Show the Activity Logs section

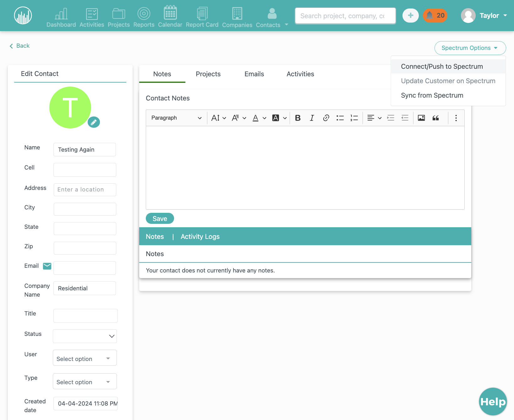(200, 237)
